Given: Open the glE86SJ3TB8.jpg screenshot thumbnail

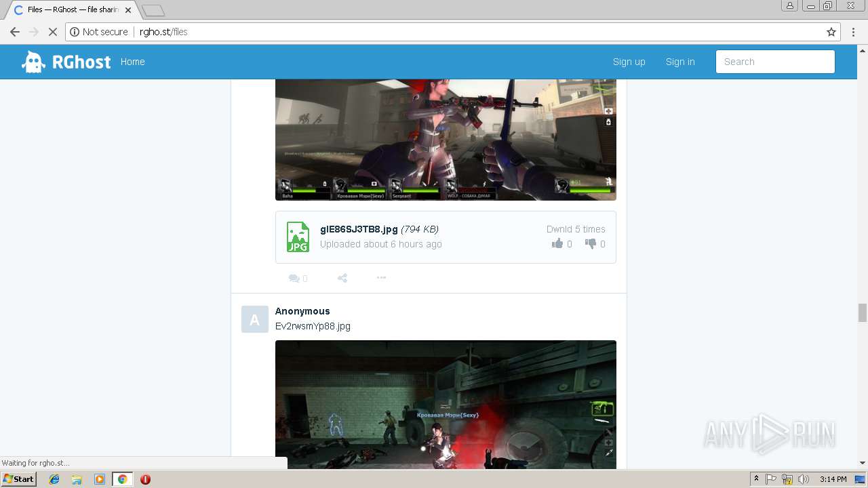Looking at the screenshot, I should point(446,140).
